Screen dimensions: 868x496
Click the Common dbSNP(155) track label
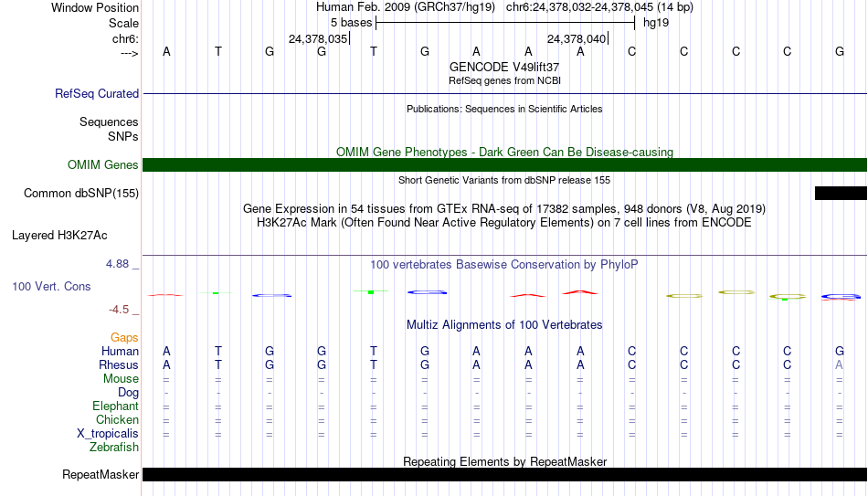click(80, 194)
